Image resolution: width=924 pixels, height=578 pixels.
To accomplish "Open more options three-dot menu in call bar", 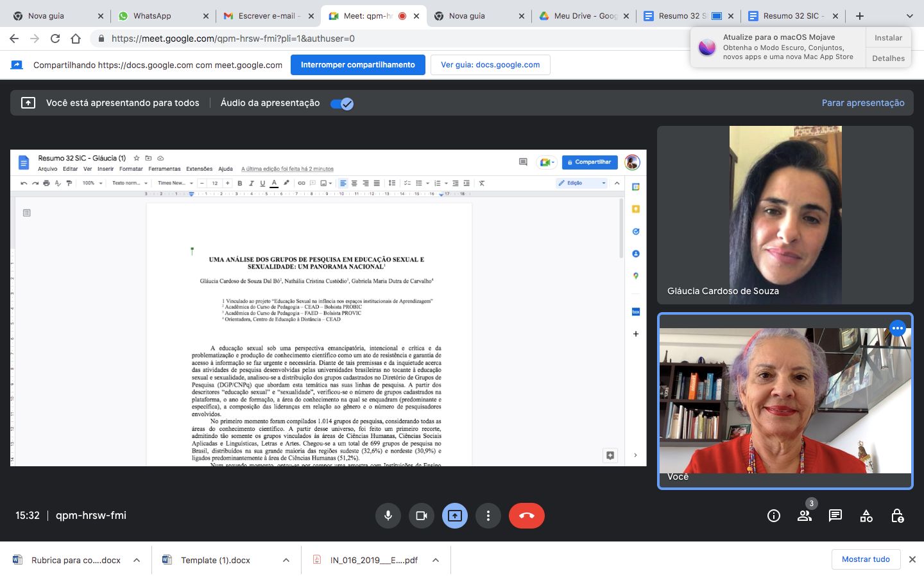I will (x=488, y=516).
